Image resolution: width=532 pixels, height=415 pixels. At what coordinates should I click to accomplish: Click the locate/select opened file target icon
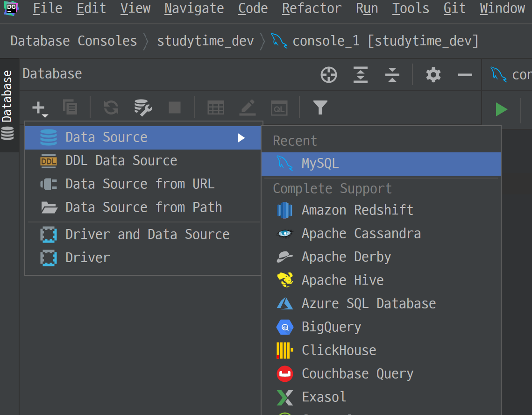329,75
